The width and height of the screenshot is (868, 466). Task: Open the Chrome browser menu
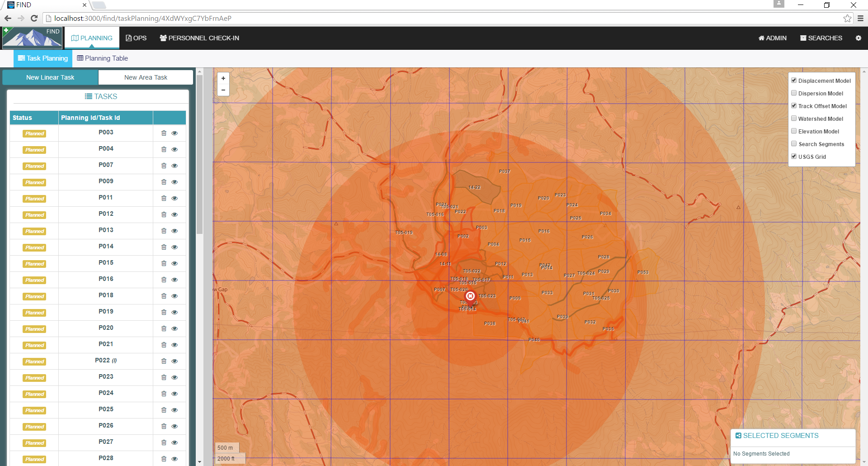pos(860,19)
